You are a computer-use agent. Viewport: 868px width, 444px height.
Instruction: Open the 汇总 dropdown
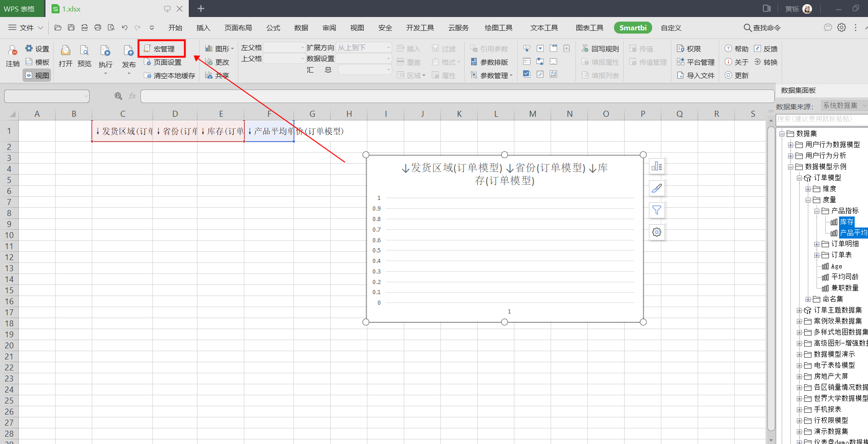365,69
